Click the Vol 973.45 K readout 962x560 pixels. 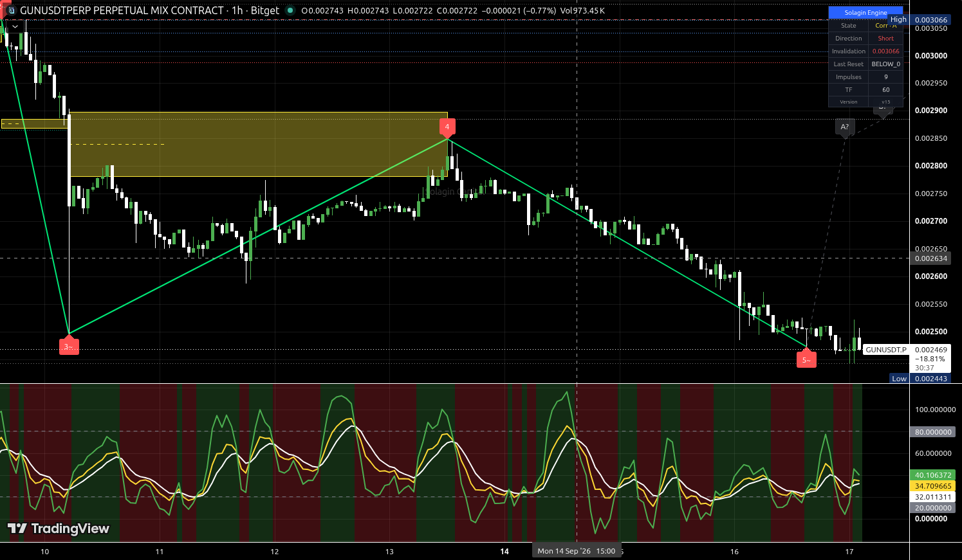click(581, 10)
